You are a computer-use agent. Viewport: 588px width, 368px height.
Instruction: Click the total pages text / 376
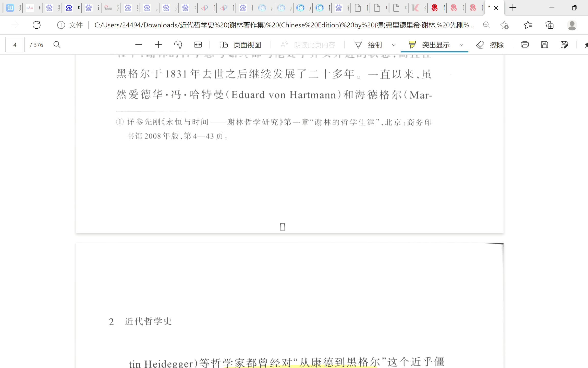36,45
